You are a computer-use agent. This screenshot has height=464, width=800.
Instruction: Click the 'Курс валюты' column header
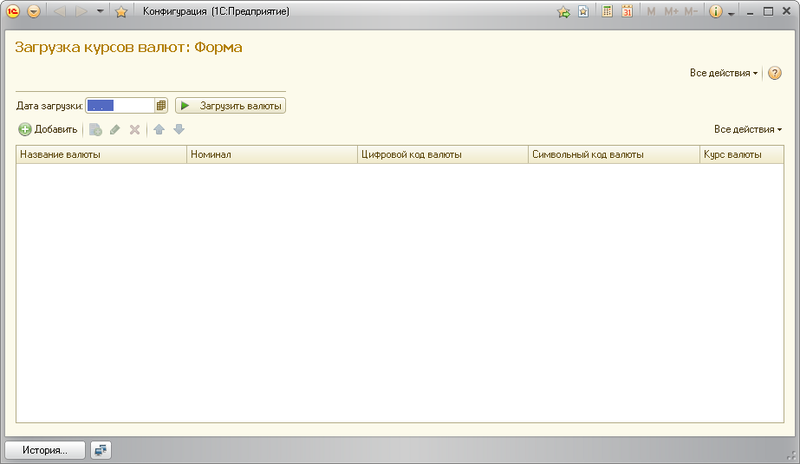point(742,155)
